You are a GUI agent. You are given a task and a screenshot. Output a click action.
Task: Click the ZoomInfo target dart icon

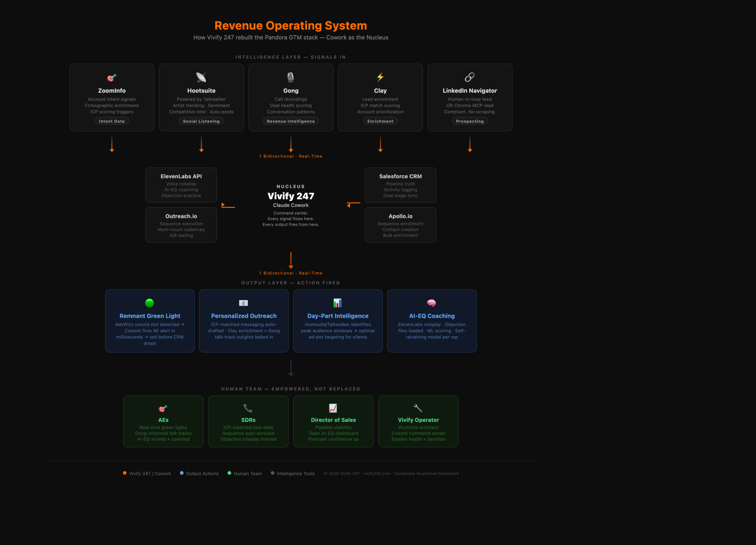pyautogui.click(x=112, y=77)
